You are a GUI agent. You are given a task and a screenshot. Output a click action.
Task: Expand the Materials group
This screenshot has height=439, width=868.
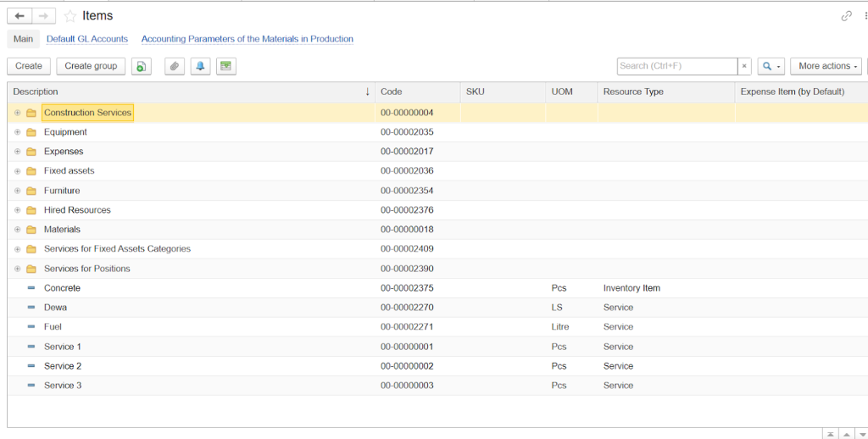[x=17, y=229]
